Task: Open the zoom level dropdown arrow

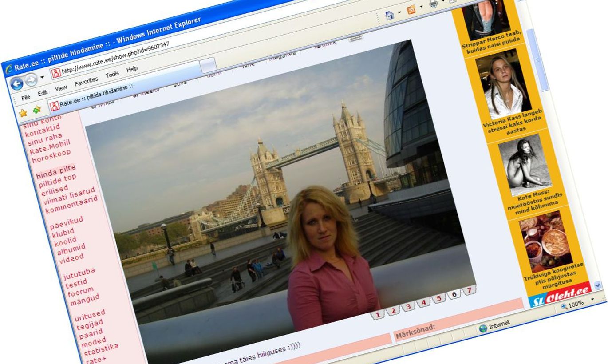Action: [x=593, y=299]
